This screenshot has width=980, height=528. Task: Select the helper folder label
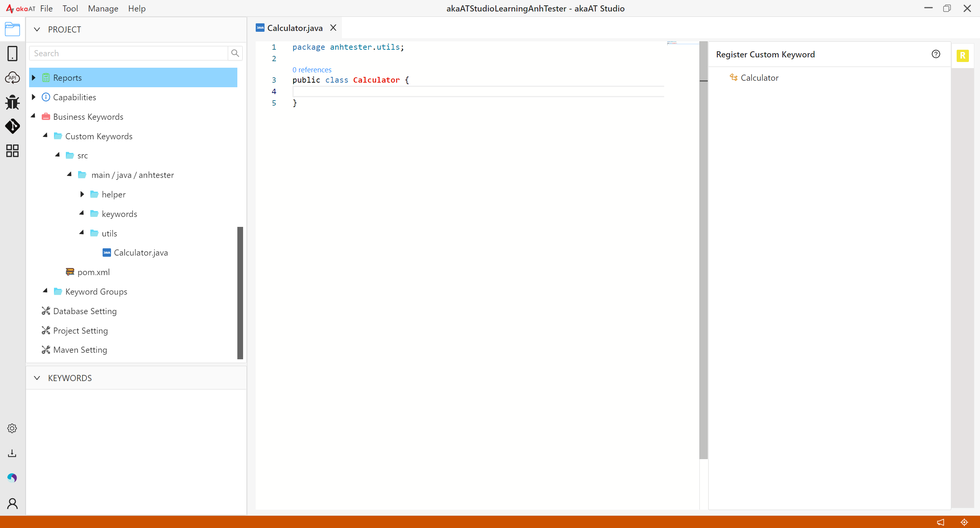coord(114,194)
